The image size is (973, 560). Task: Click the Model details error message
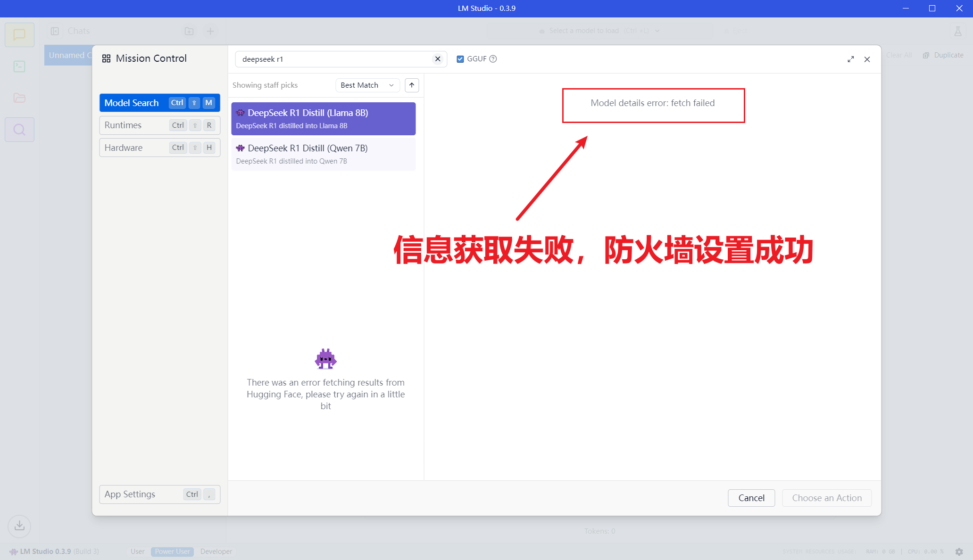(653, 103)
